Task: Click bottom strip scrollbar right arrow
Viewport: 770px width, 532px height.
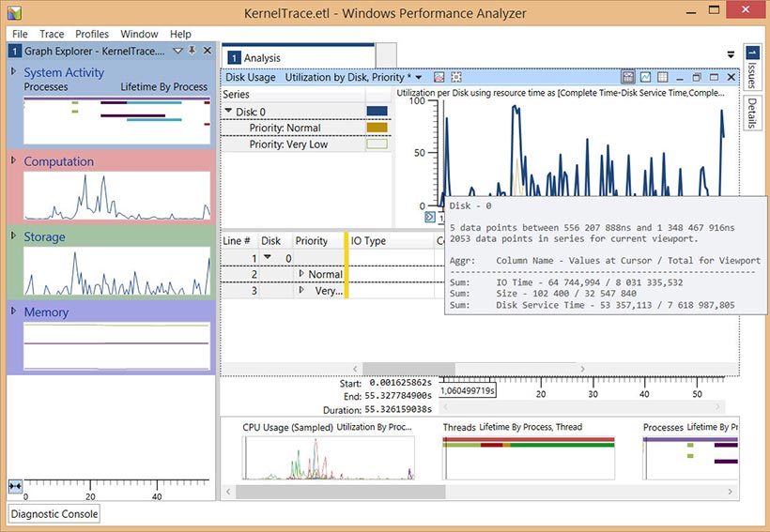Action: pos(731,492)
